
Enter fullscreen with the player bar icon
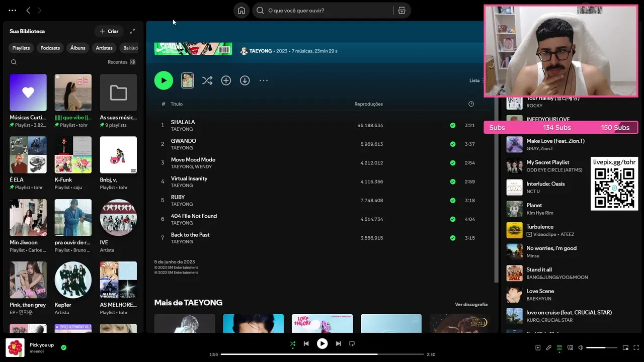(636, 348)
